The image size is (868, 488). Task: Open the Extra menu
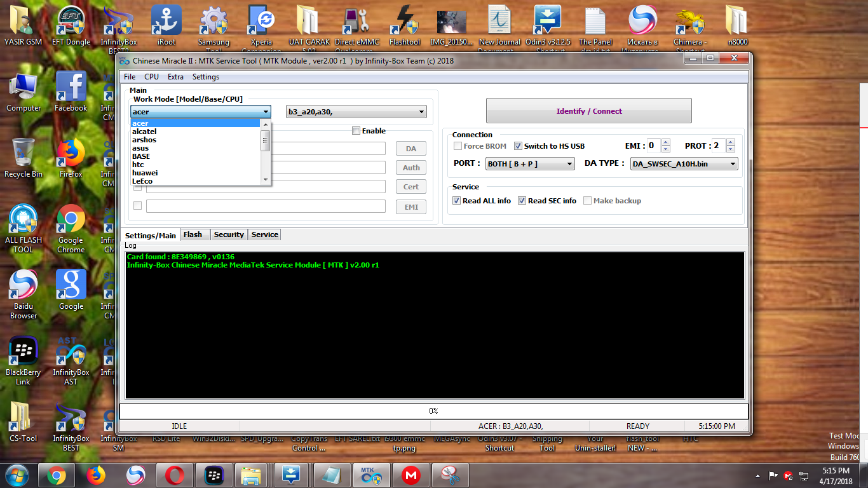coord(175,77)
